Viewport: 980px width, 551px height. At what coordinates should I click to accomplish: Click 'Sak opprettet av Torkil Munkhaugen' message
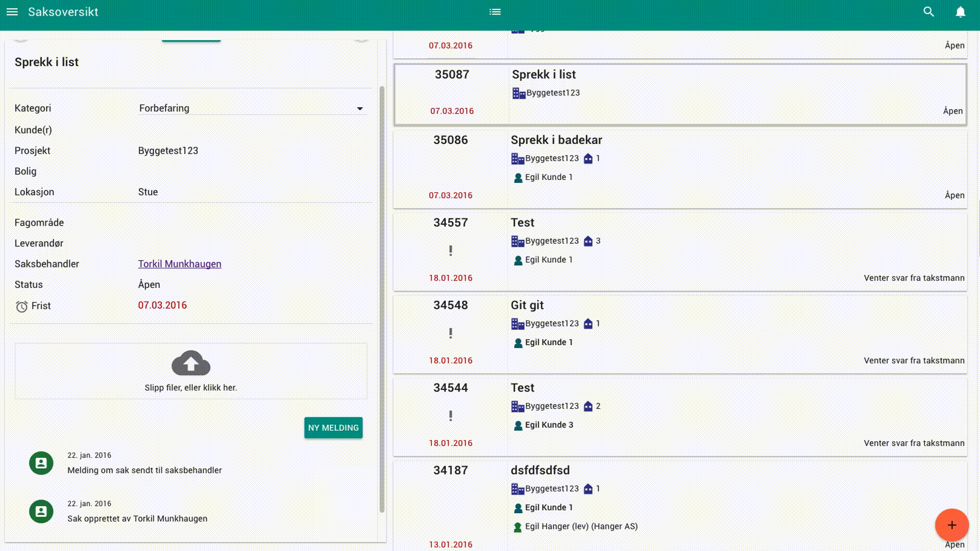(x=137, y=519)
